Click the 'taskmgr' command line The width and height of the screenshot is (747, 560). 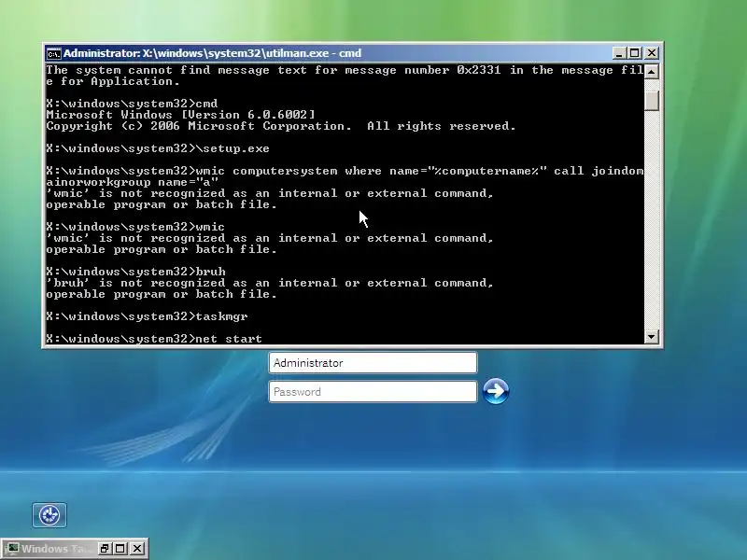tap(147, 316)
